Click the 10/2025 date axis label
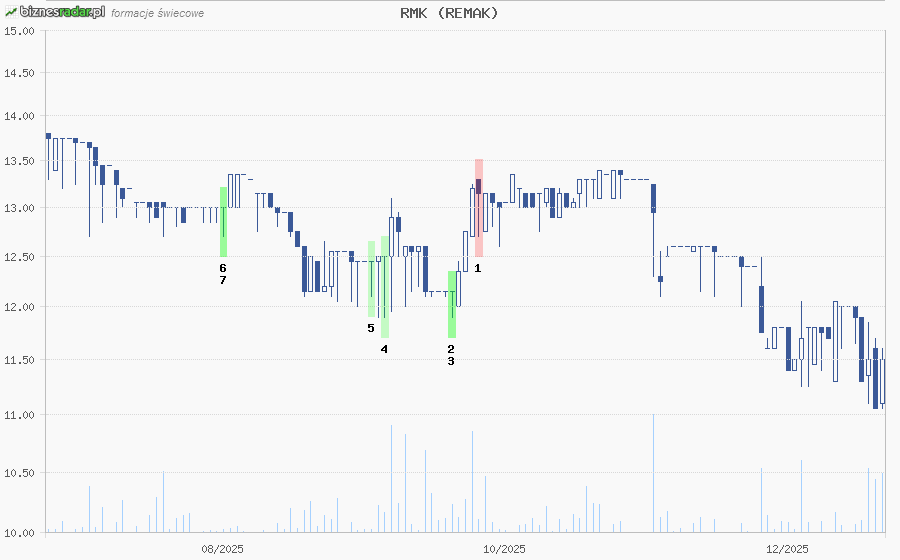This screenshot has width=900, height=560. pyautogui.click(x=505, y=548)
